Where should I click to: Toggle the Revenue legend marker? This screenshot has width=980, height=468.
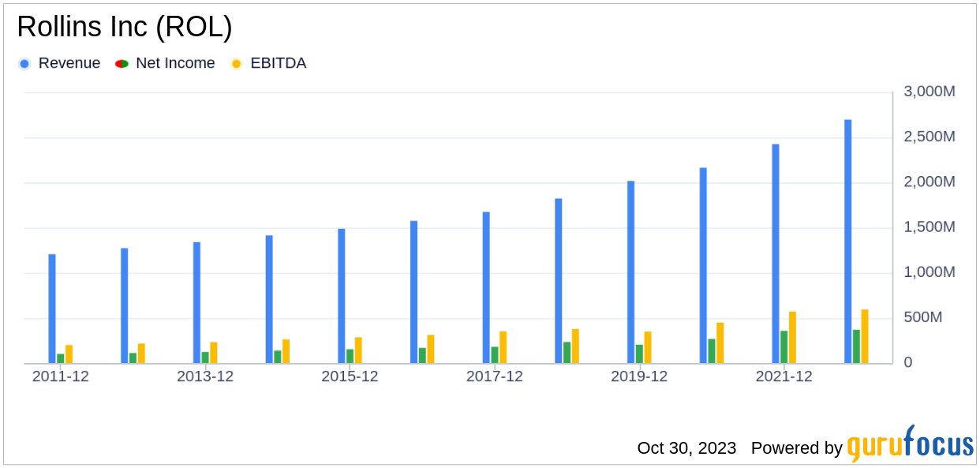coord(24,64)
